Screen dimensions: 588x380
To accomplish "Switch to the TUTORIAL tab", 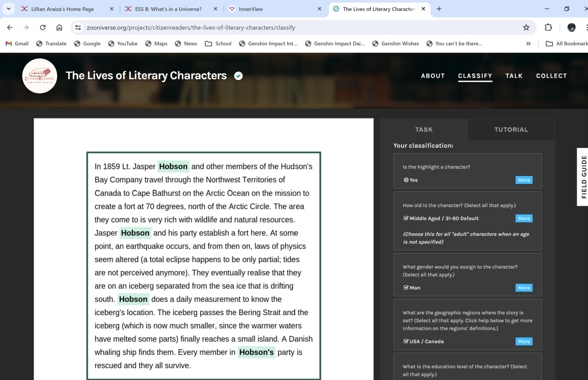I will 511,130.
